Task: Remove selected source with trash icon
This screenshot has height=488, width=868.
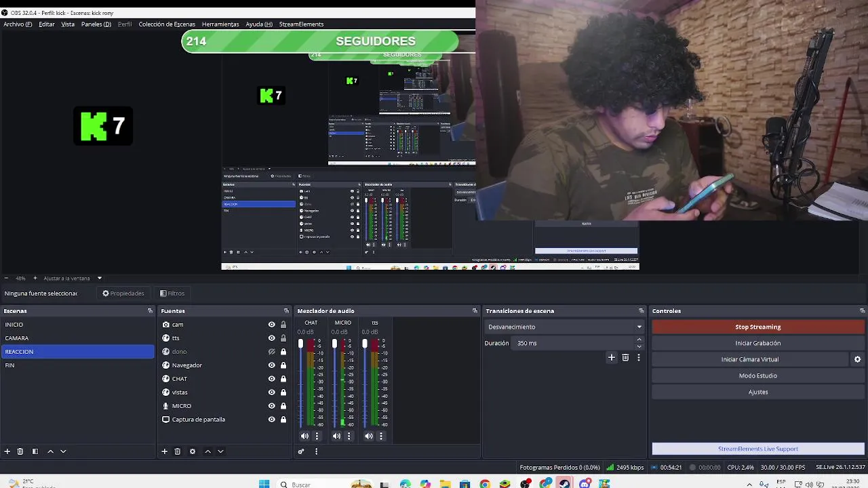Action: [178, 451]
